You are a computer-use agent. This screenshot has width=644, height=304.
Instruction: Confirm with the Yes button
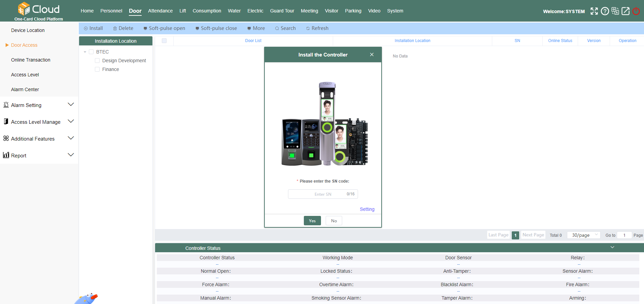click(312, 221)
